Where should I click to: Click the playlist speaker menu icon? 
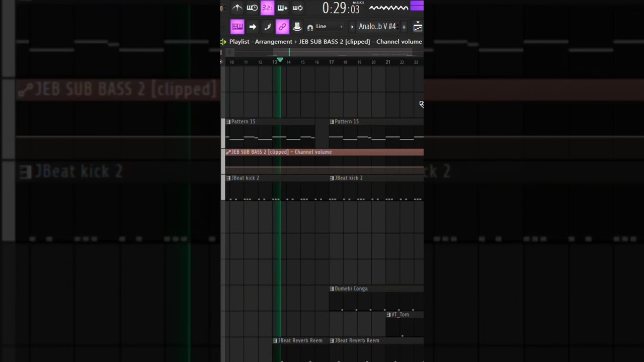pyautogui.click(x=223, y=42)
